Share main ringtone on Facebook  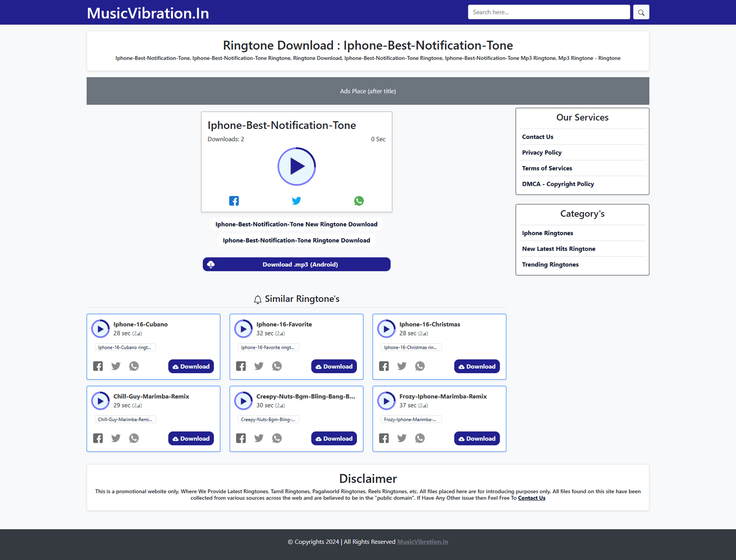point(234,201)
